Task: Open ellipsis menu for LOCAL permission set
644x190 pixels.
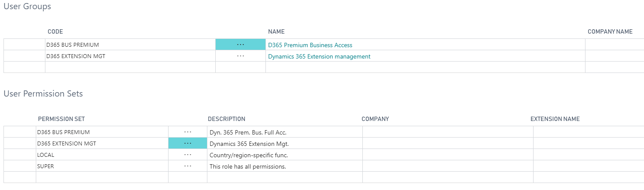Action: [188, 155]
